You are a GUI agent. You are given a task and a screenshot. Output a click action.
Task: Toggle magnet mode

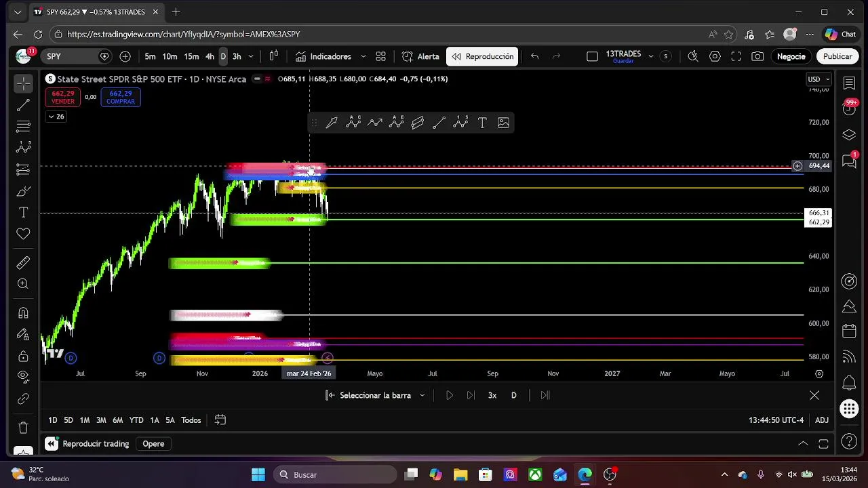click(23, 312)
